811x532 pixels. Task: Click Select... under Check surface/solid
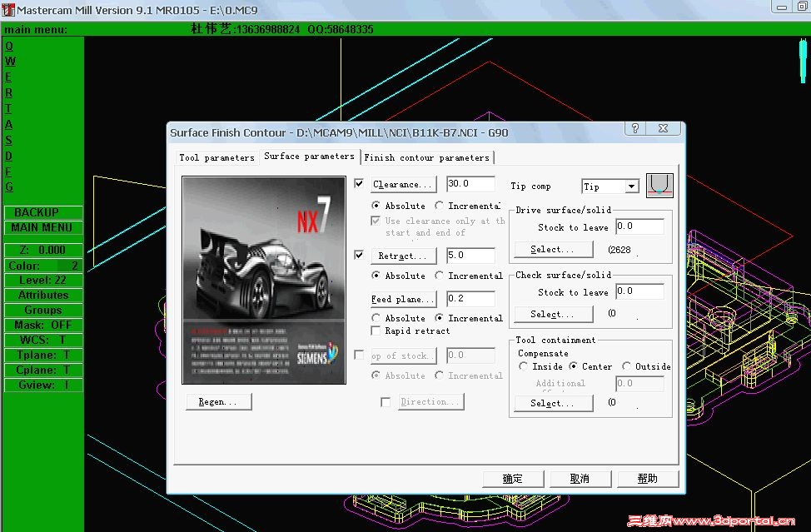pyautogui.click(x=554, y=314)
